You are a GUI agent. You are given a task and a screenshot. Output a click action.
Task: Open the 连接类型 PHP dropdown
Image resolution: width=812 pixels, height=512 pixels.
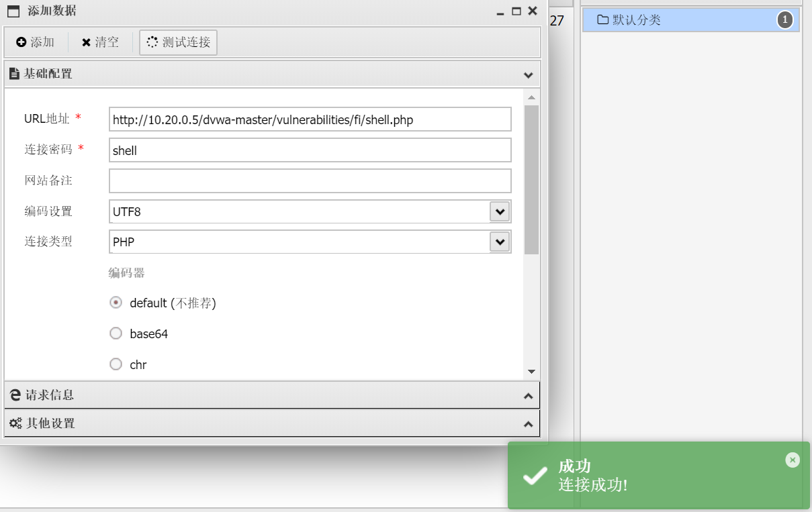(499, 242)
